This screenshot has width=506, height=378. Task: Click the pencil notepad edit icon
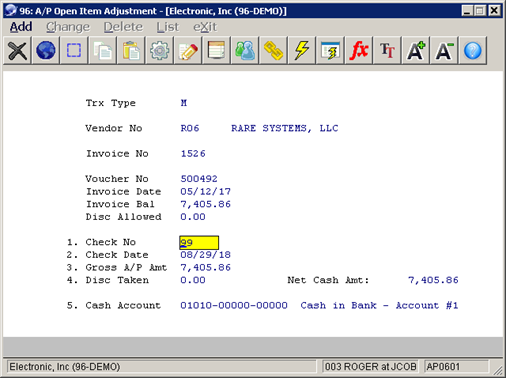pyautogui.click(x=188, y=51)
